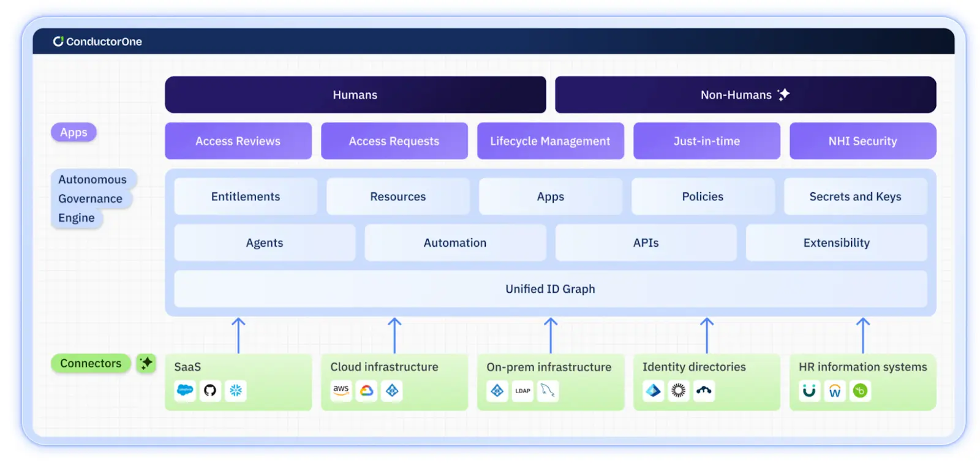The width and height of the screenshot is (980, 463).
Task: Switch to the Humans tab
Action: pos(355,95)
